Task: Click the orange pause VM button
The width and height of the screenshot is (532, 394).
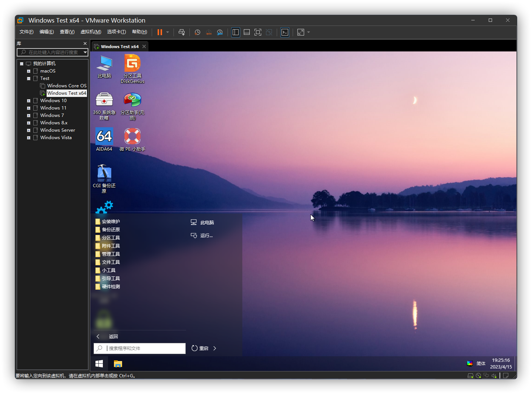Action: tap(160, 32)
